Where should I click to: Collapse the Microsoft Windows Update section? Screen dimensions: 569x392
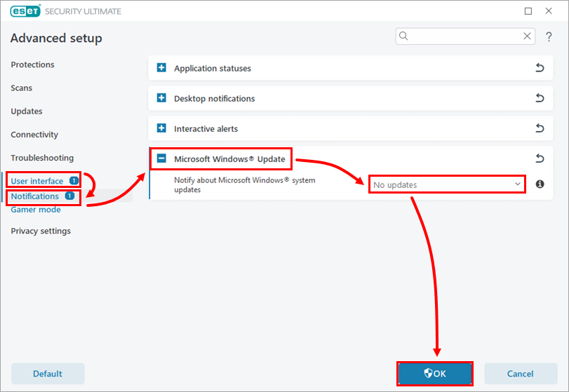point(161,159)
